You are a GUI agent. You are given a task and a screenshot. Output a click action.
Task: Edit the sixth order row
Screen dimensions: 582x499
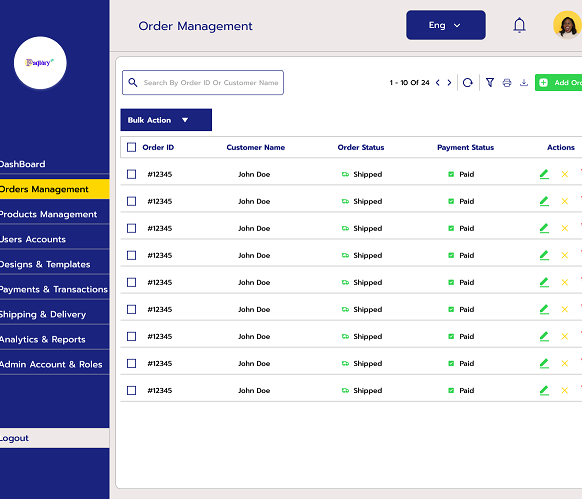(x=544, y=309)
